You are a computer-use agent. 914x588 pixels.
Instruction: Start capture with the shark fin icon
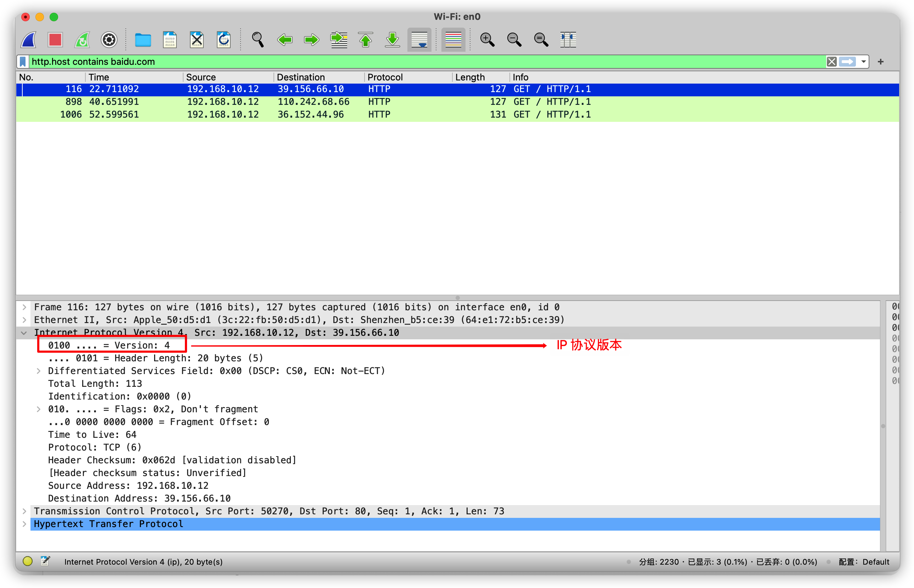click(x=29, y=40)
